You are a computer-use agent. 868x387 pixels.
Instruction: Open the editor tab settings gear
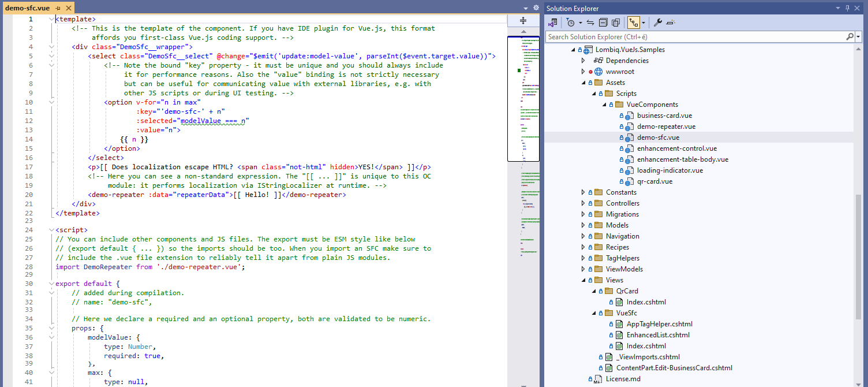(536, 8)
